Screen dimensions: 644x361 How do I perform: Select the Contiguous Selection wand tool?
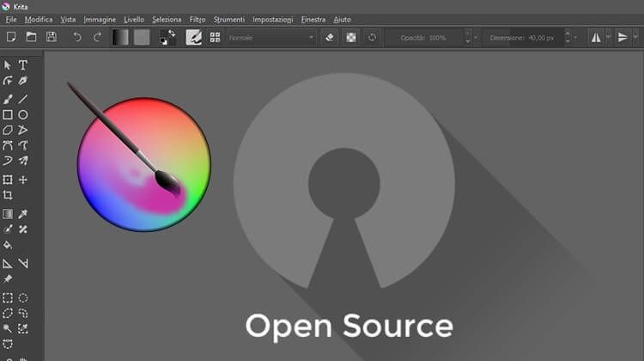[x=8, y=328]
